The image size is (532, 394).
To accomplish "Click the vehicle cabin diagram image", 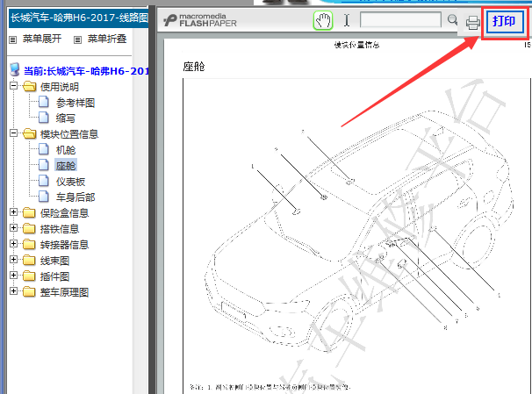I will 360,231.
